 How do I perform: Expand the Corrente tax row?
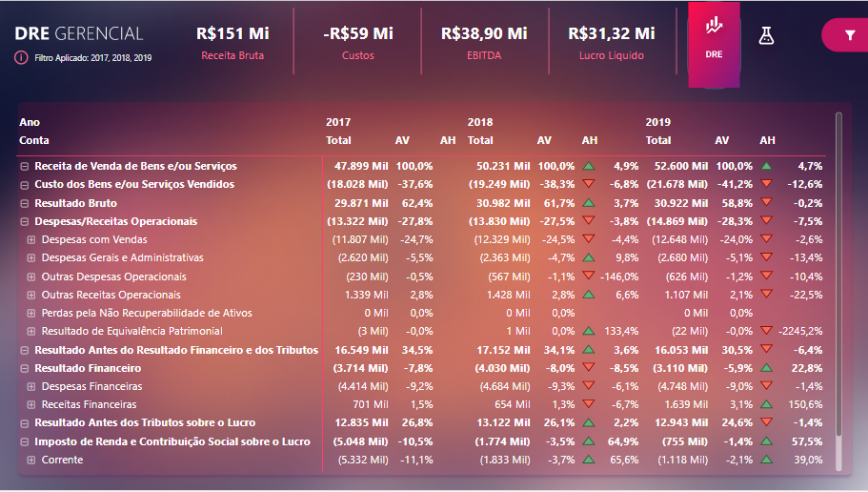(31, 460)
